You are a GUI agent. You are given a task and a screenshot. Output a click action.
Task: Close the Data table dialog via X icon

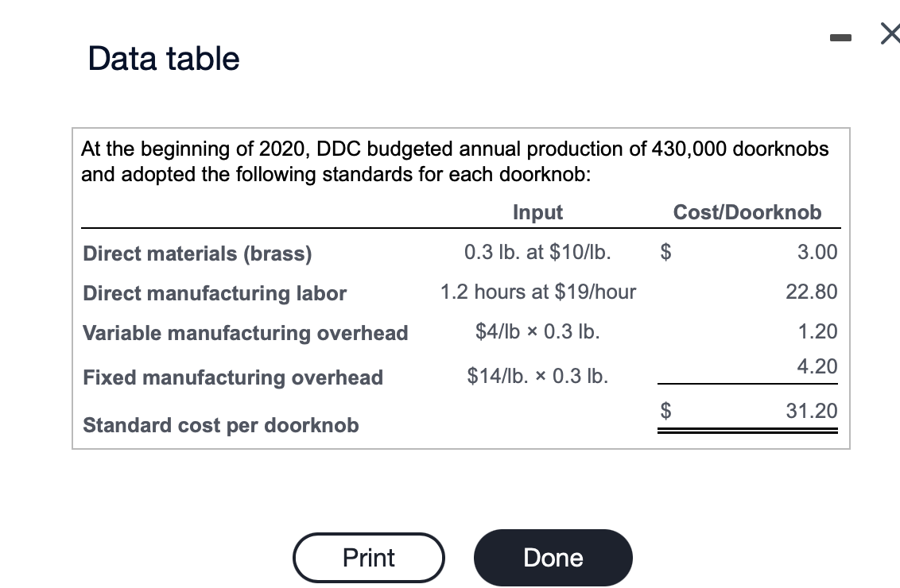point(889,33)
